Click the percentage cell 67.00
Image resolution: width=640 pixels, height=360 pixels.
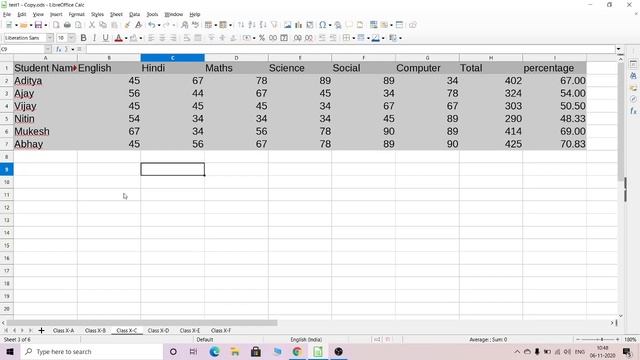pyautogui.click(x=554, y=81)
